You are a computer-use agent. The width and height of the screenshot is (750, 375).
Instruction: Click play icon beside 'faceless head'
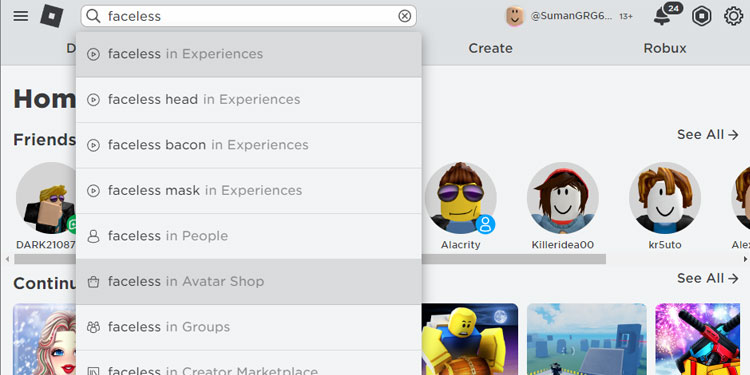pos(94,100)
